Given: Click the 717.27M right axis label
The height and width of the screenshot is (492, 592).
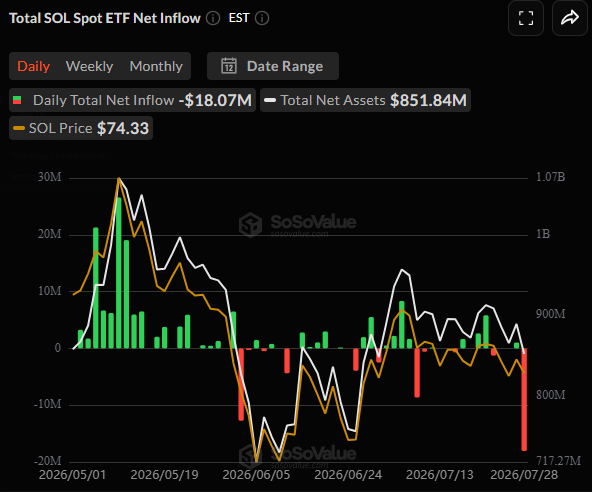Looking at the screenshot, I should 558,461.
